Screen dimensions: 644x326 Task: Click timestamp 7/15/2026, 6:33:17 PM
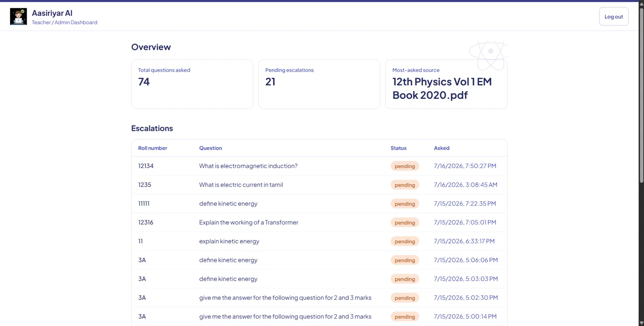[465, 241]
